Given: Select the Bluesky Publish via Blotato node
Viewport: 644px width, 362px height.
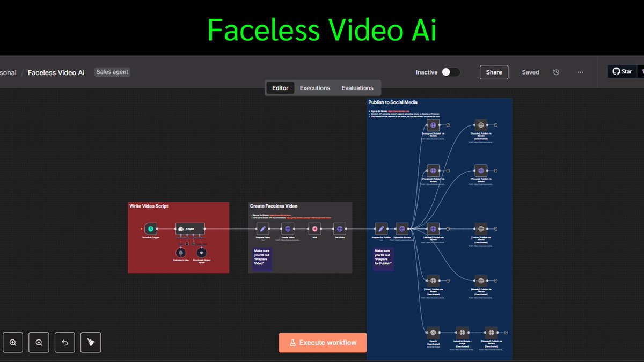Looking at the screenshot, I should click(480, 280).
